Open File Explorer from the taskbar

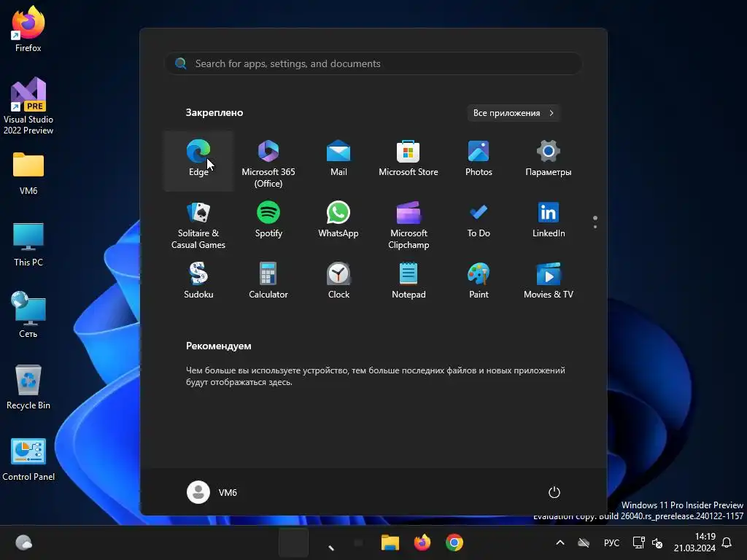click(x=390, y=542)
